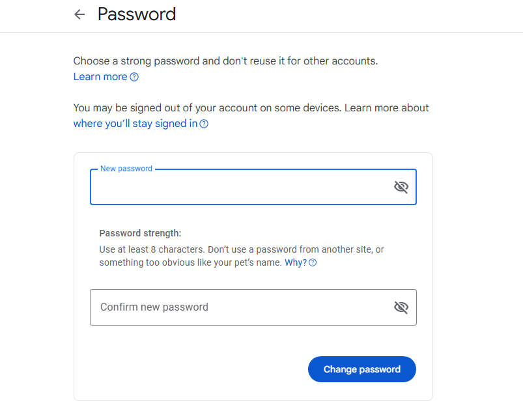Open the Learn more link
523x420 pixels.
coord(100,77)
